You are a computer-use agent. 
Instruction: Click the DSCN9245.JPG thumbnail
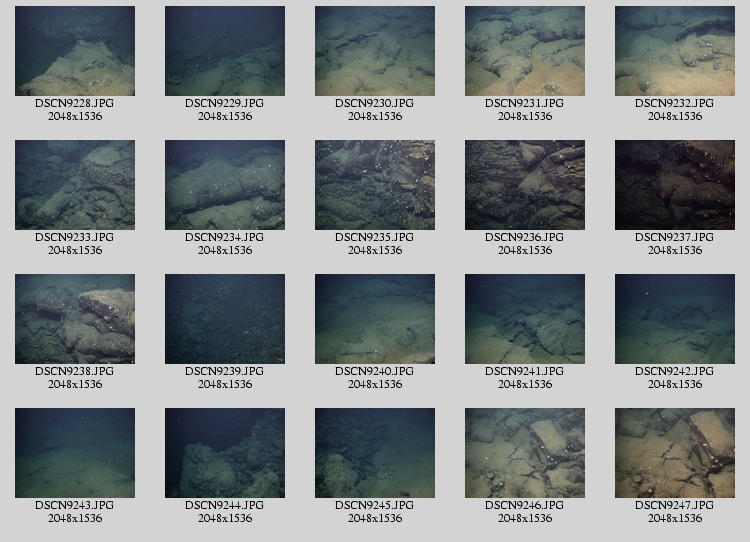coord(375,453)
